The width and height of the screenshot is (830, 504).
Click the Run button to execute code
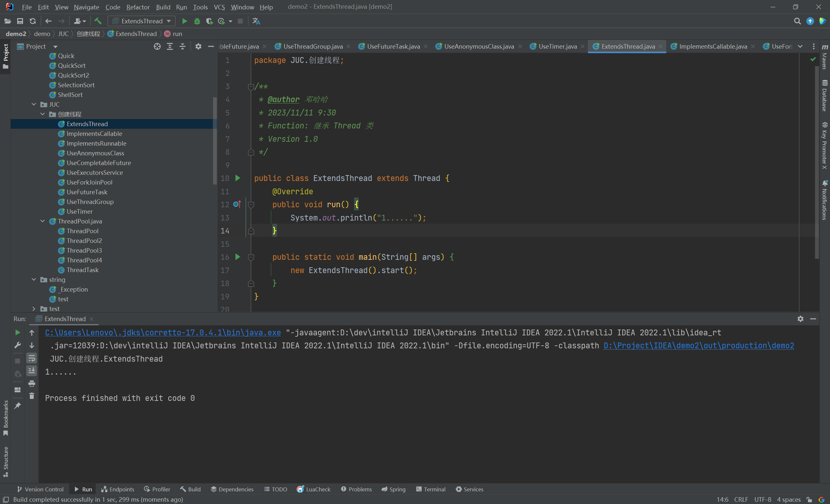pos(184,21)
